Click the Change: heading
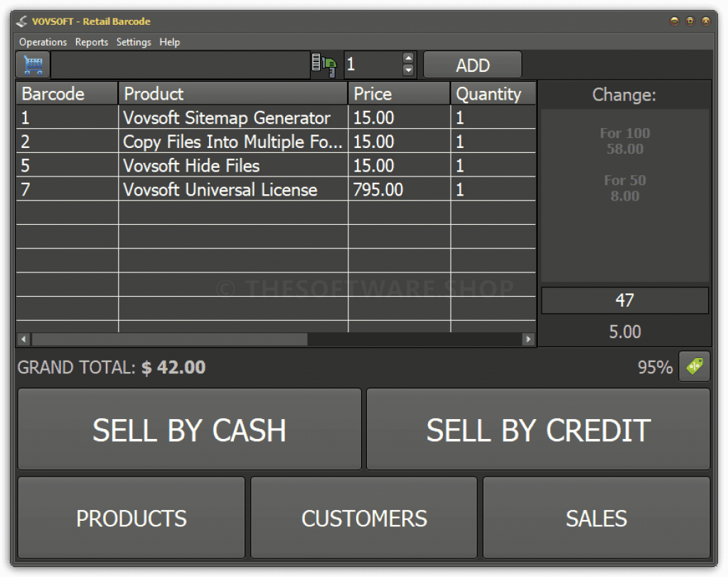This screenshot has height=577, width=728. (x=624, y=95)
